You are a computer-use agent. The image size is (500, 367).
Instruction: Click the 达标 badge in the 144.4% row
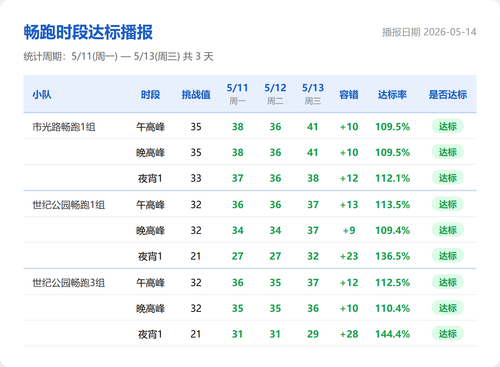click(x=448, y=333)
